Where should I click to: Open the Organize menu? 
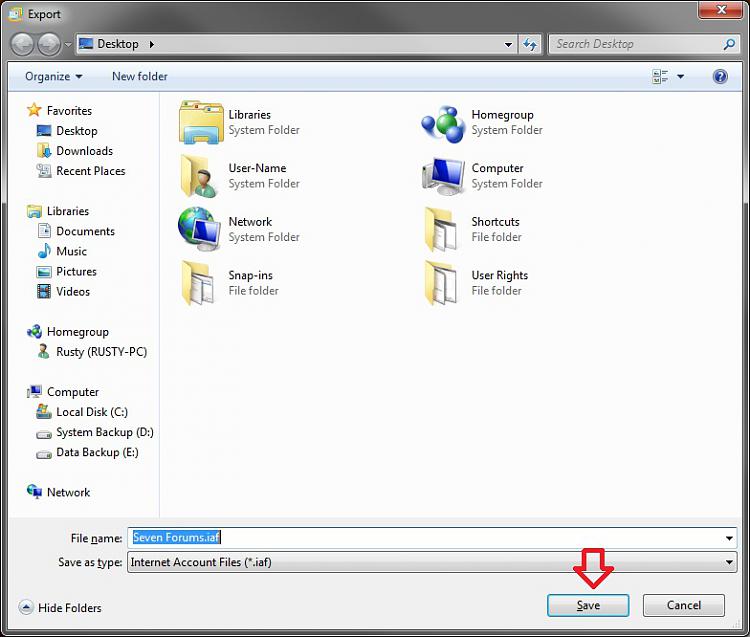54,77
